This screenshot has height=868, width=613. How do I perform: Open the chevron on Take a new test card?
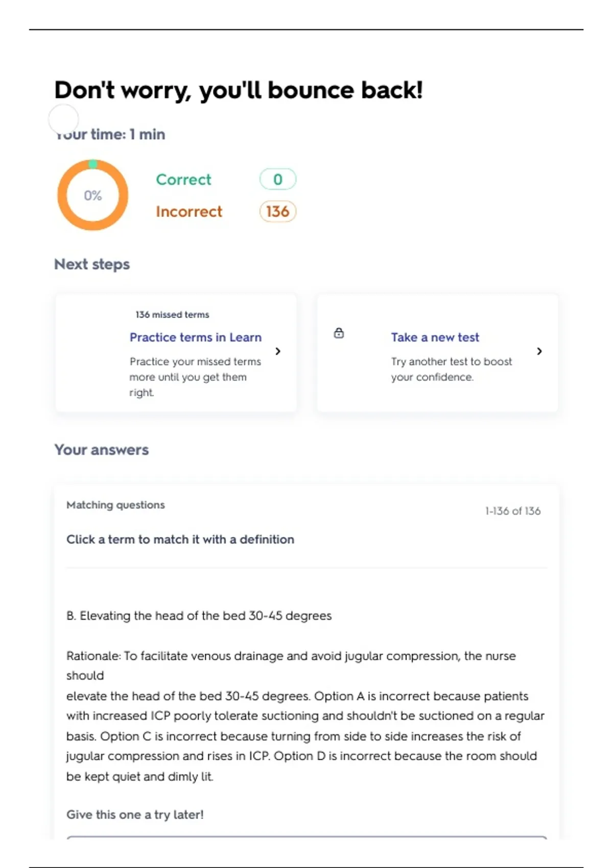click(x=539, y=351)
